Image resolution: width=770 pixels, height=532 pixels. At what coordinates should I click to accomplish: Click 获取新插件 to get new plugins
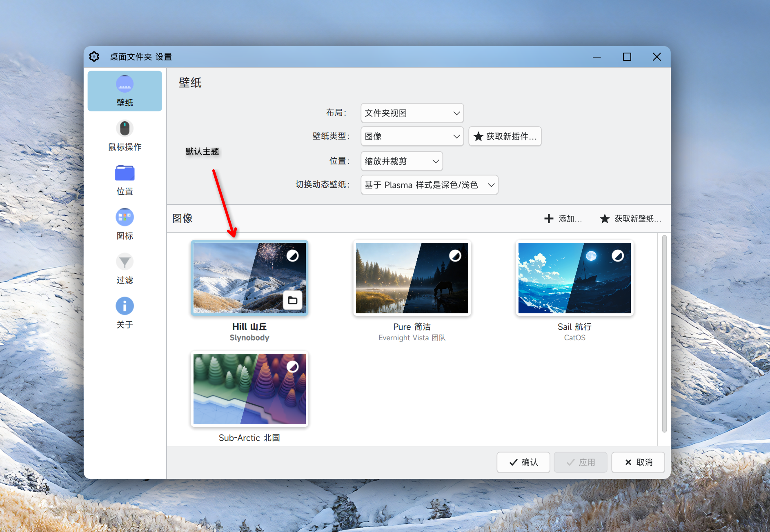click(505, 136)
